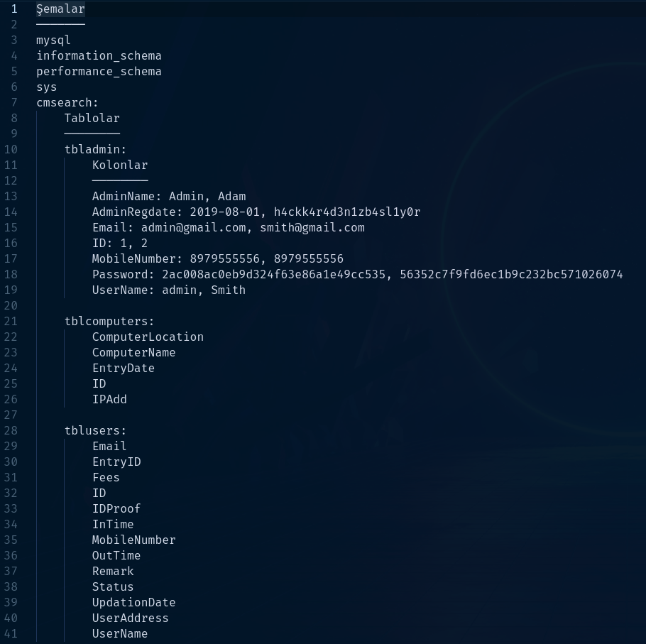Viewport: 646px width, 644px height.
Task: Click the 'MobileNumber: 8979555556' line under tbladmin
Action: 218,259
